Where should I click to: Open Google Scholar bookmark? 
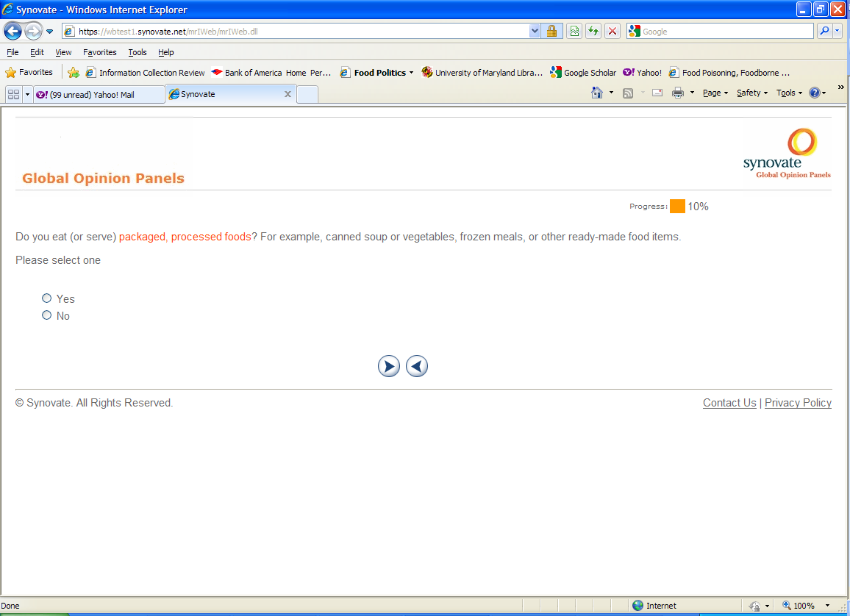coord(583,73)
